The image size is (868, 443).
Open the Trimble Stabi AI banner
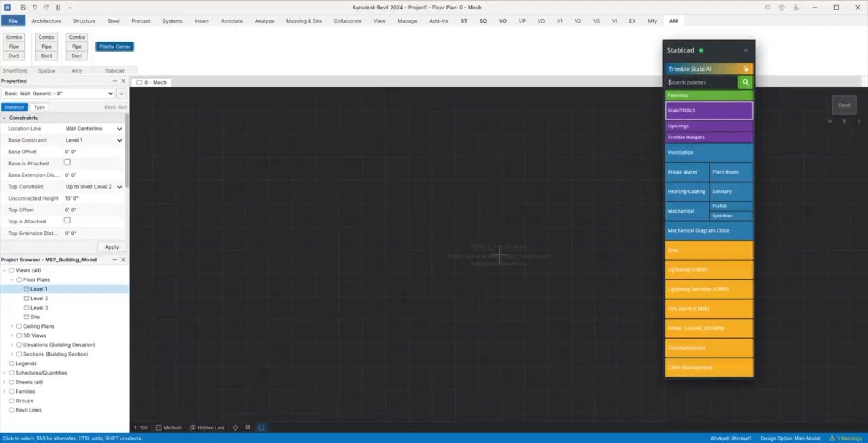click(x=709, y=69)
